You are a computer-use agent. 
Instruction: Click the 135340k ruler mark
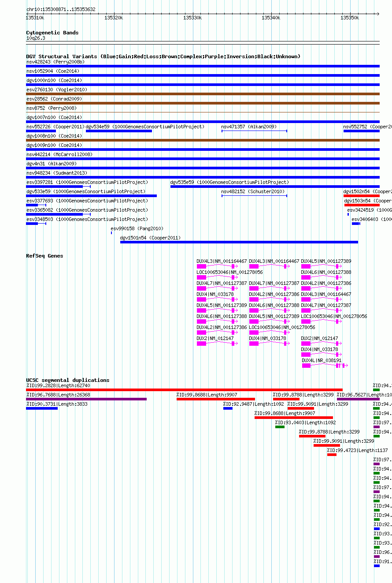click(271, 18)
